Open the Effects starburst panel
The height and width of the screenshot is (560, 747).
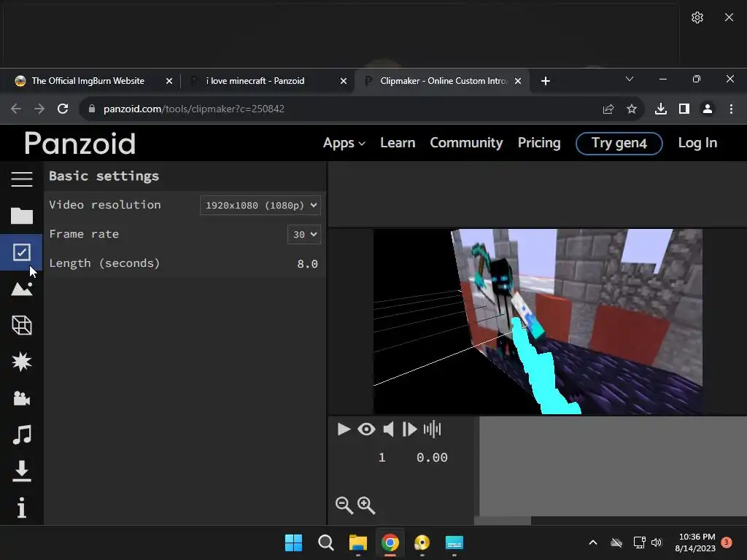coord(21,362)
